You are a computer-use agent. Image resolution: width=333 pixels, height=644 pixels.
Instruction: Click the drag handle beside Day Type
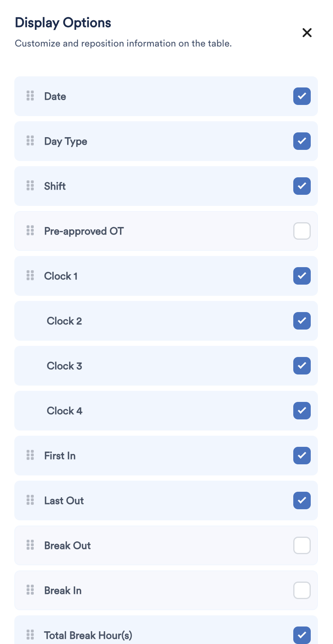(x=30, y=141)
